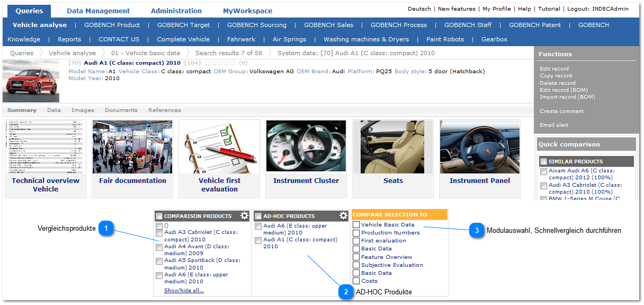Tick the COMPARISON PRODUCTS header checkbox
Screen dimensions: 644x305
click(x=159, y=216)
